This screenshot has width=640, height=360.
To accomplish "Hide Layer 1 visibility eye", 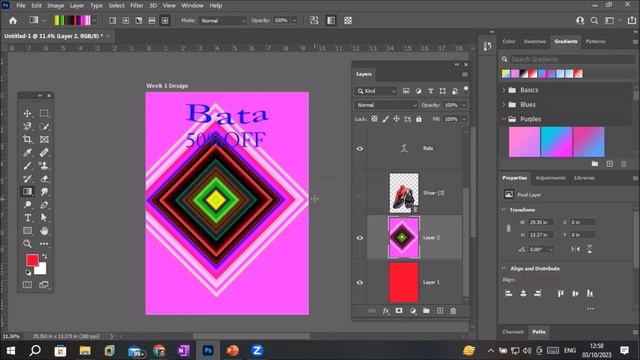I will tap(360, 282).
